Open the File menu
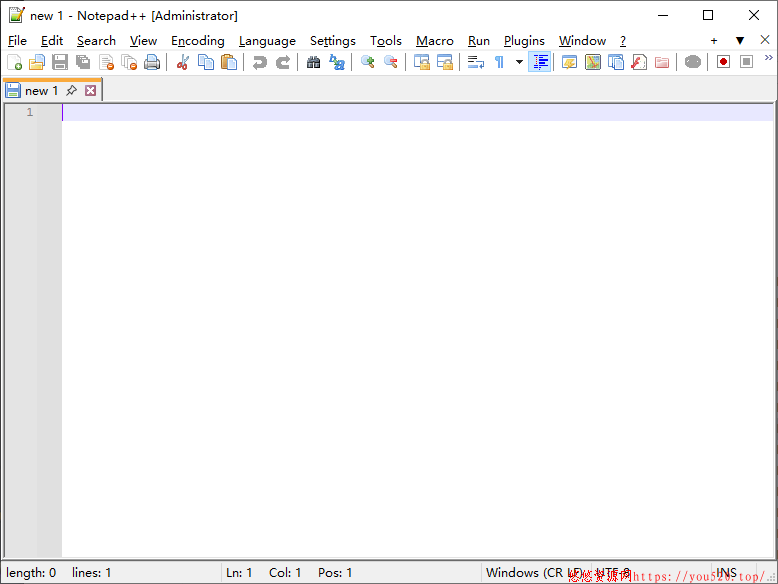Image resolution: width=778 pixels, height=584 pixels. (17, 41)
